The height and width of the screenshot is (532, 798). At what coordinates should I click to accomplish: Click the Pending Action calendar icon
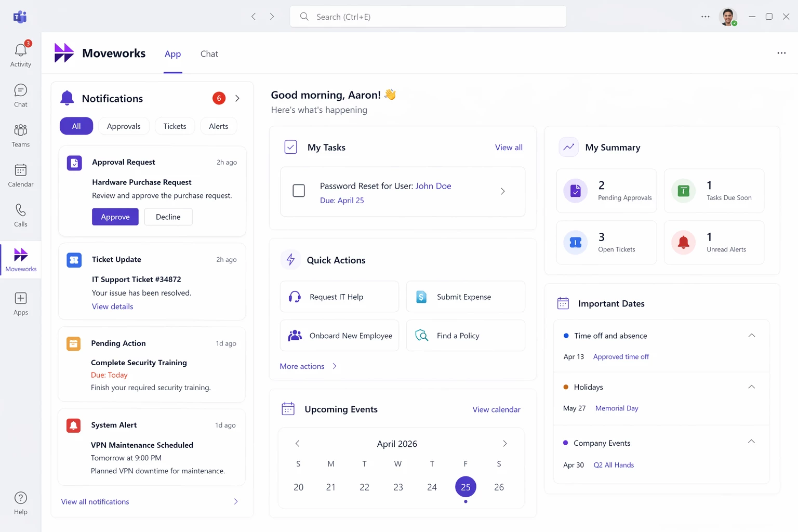coord(73,343)
